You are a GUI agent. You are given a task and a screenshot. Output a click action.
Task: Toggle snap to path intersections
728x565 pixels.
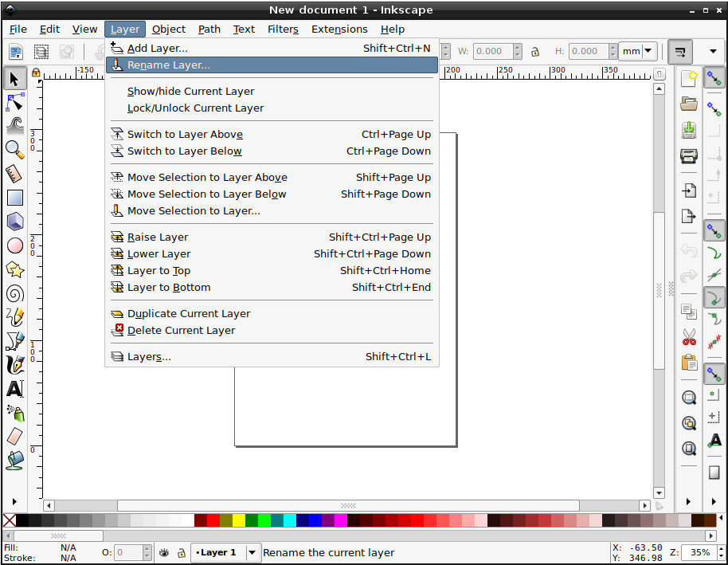point(714,276)
